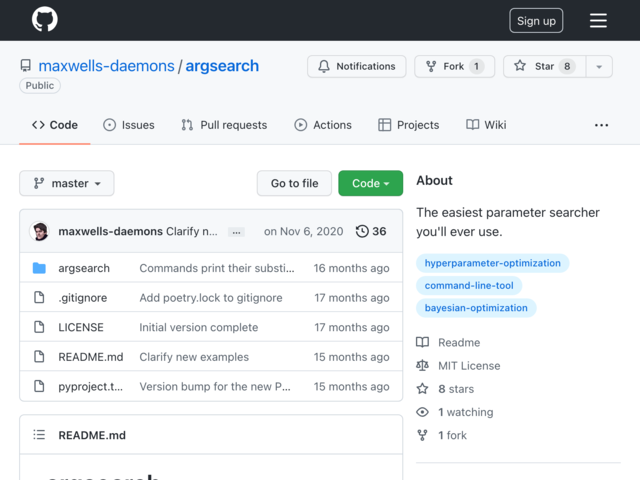
Task: Click the fork count badge 1
Action: point(476,66)
